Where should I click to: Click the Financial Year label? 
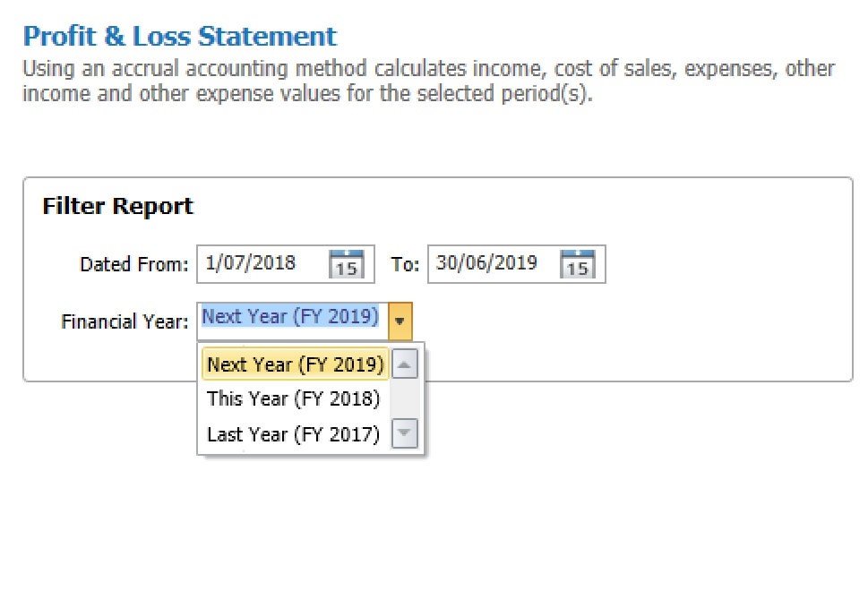tap(125, 321)
